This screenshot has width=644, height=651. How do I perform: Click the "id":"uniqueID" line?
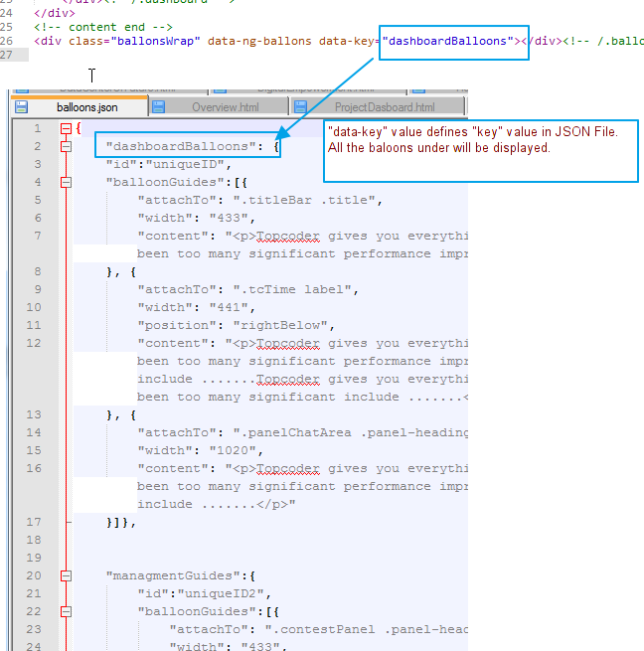coord(168,164)
